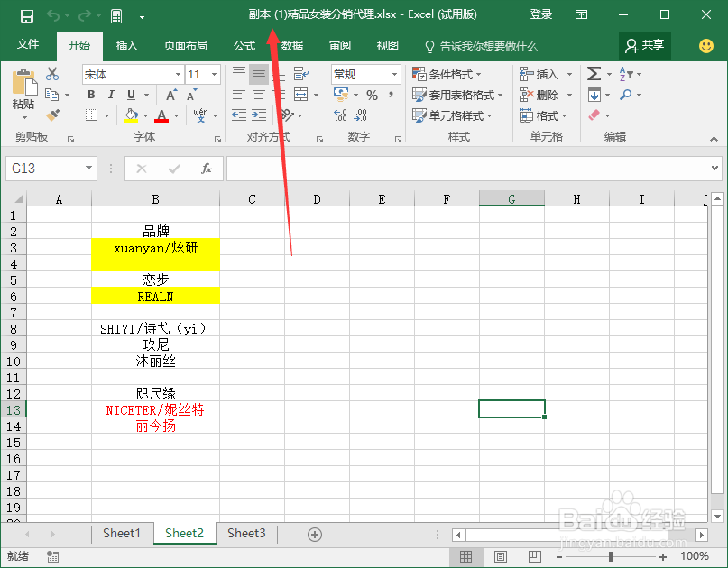This screenshot has width=728, height=568.
Task: Click Sort and Filter icon
Action: pyautogui.click(x=625, y=74)
